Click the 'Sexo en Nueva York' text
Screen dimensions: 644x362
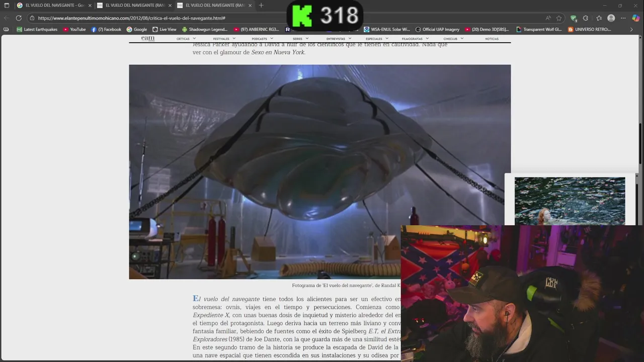pos(278,52)
